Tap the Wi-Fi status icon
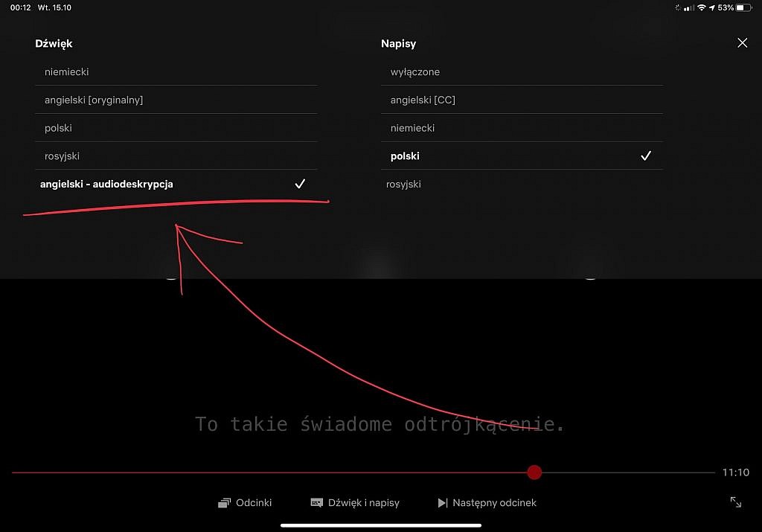Screen dimensions: 762x532 701,7
